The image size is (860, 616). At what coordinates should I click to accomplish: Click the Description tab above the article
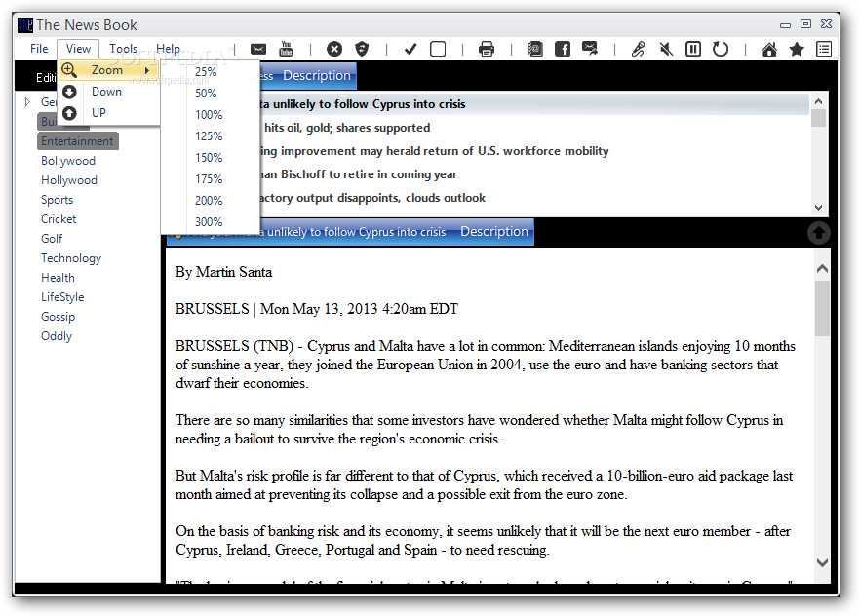pos(494,231)
